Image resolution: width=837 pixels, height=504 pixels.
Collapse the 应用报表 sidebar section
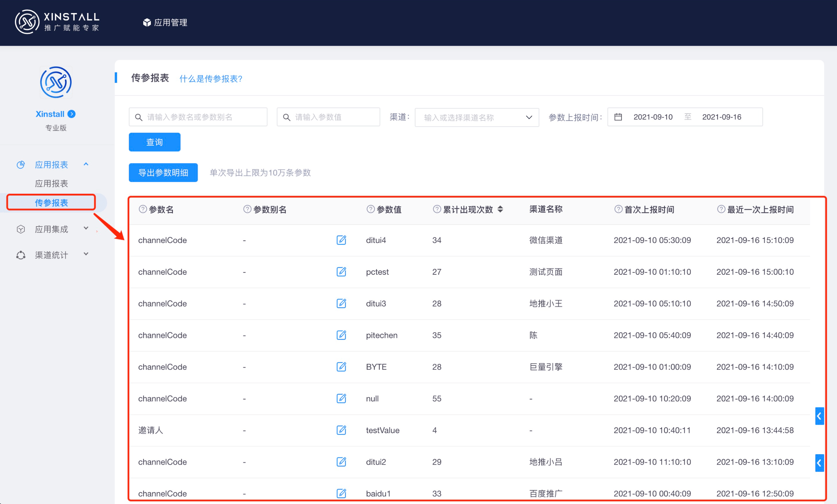coord(86,164)
